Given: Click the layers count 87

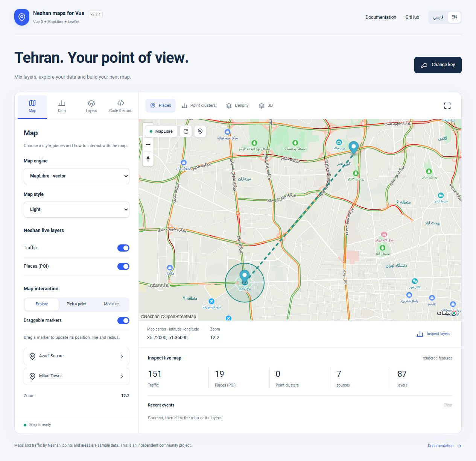Looking at the screenshot, I should (402, 374).
